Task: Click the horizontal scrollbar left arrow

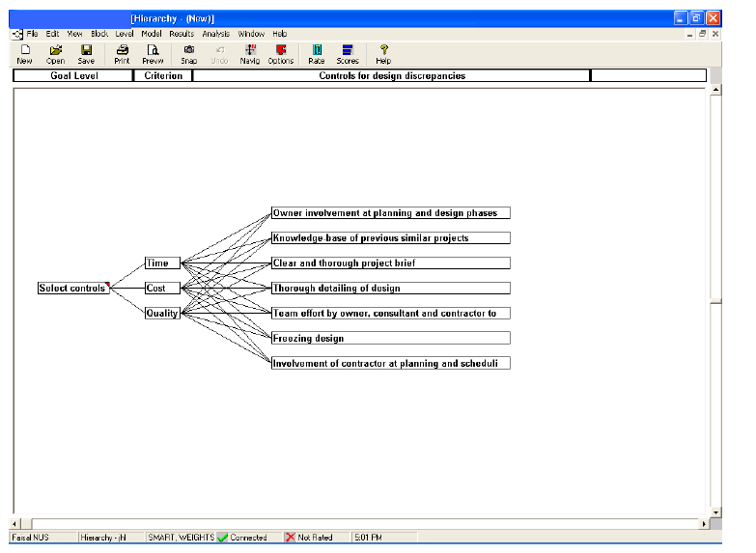Action: click(14, 524)
